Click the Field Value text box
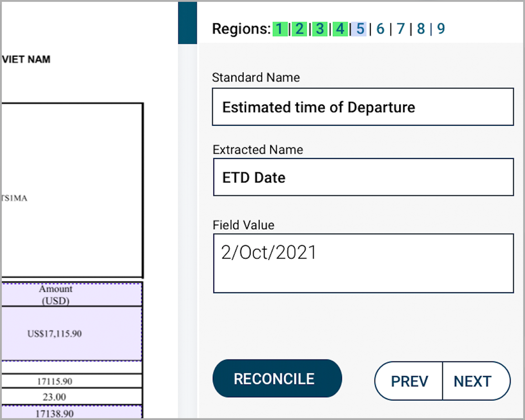 pos(363,263)
